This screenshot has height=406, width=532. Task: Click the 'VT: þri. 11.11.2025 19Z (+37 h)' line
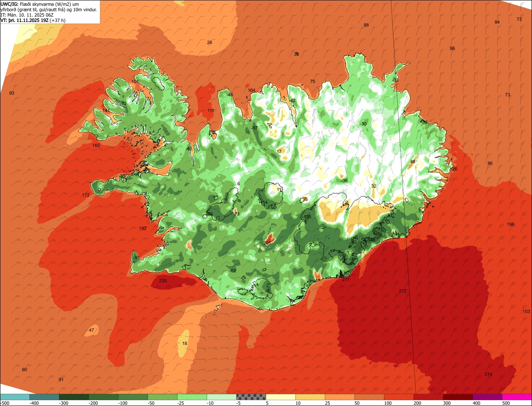(33, 20)
